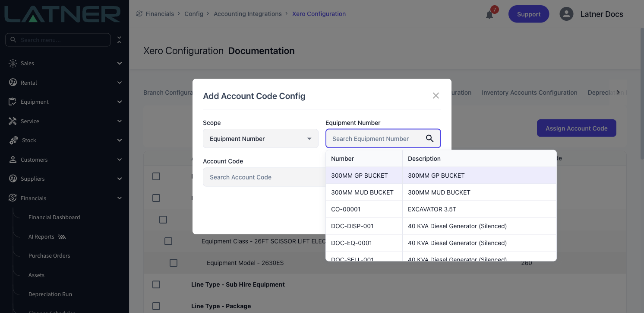Go to Financials breadcrumb link
Image resolution: width=644 pixels, height=313 pixels.
pos(160,14)
